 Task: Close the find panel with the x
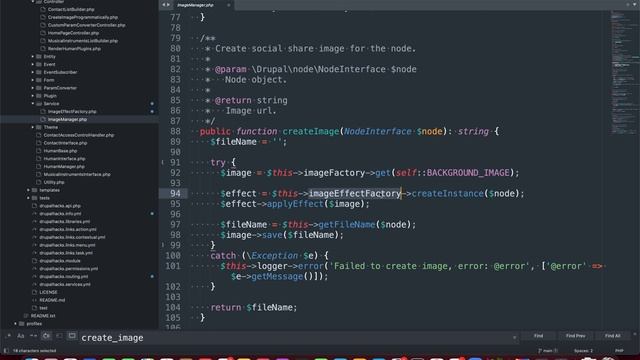click(x=635, y=334)
